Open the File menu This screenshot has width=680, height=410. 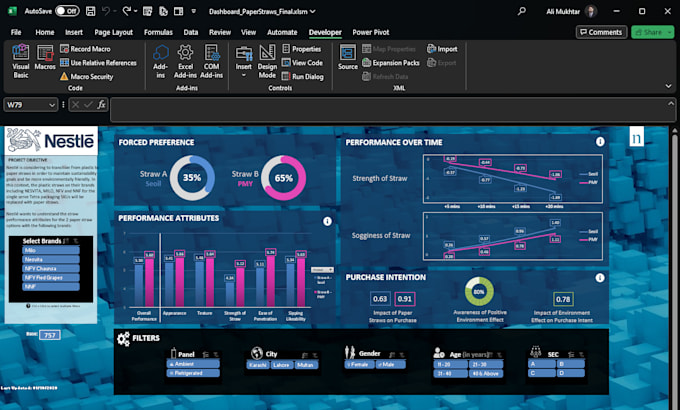tap(16, 32)
